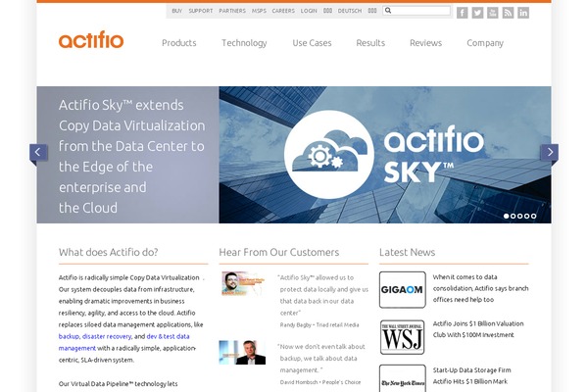
Task: Click the CAREERS link
Action: (283, 11)
